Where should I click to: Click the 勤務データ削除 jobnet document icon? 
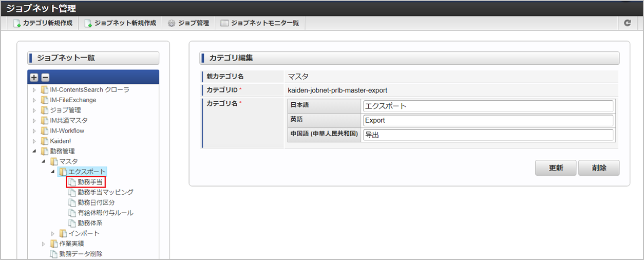[x=53, y=254]
